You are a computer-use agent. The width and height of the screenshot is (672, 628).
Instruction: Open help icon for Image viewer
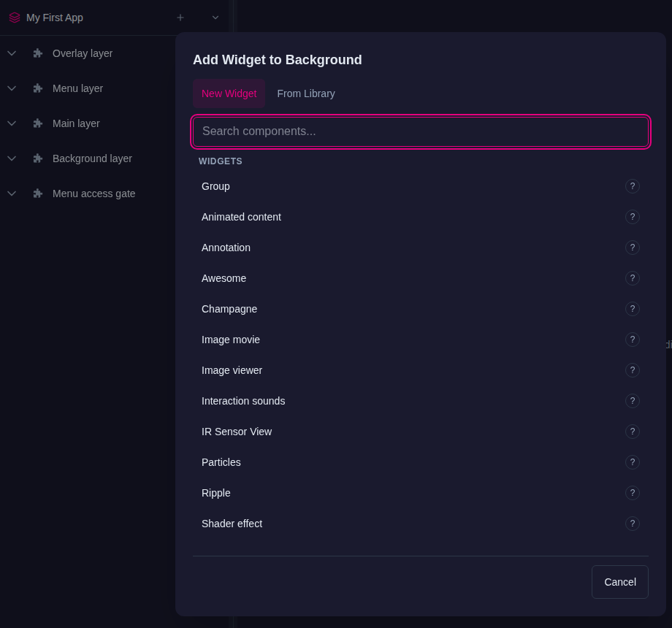pos(633,370)
